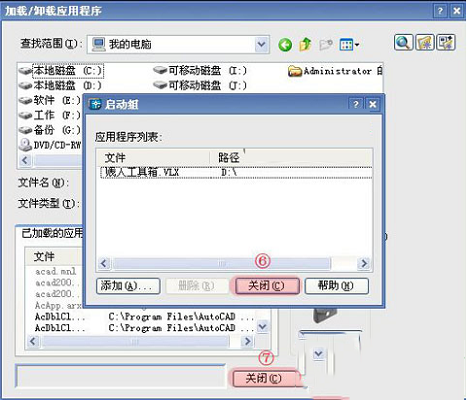Click help question mark in 启动组 dialog

click(356, 104)
